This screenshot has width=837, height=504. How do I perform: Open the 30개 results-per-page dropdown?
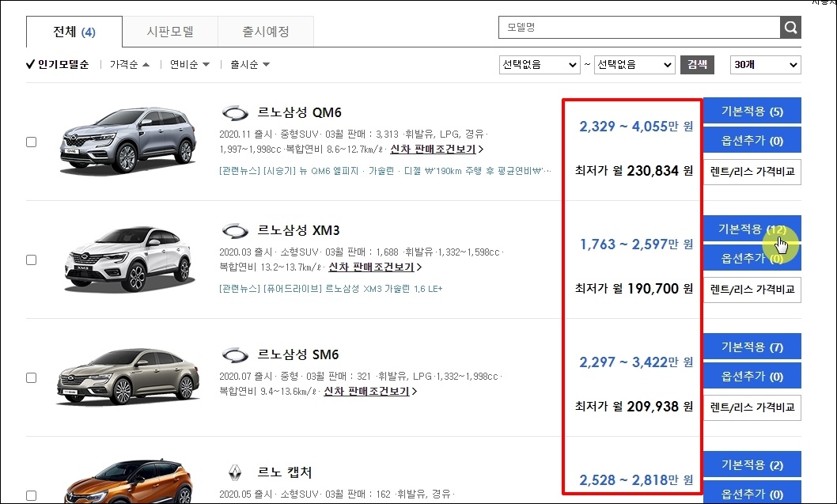point(766,65)
